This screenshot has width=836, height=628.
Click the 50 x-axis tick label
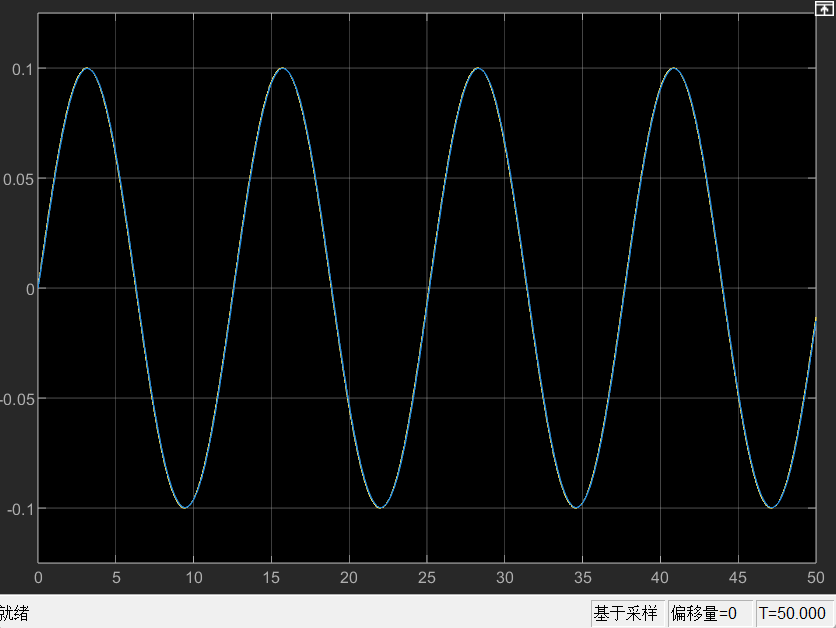click(x=815, y=578)
